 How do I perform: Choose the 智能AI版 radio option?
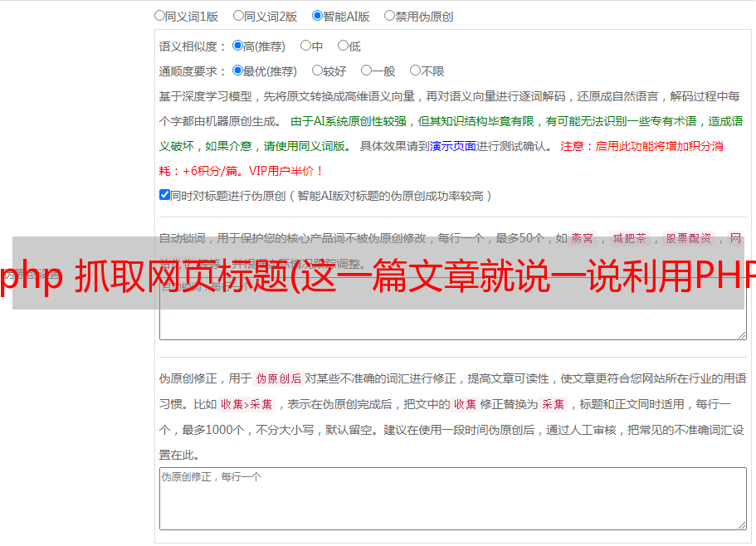(x=317, y=16)
